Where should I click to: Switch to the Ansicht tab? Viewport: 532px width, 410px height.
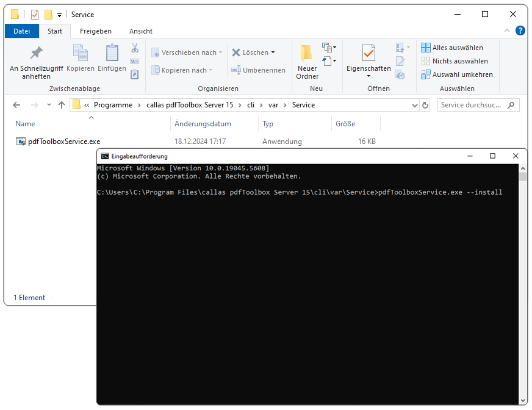coord(140,31)
